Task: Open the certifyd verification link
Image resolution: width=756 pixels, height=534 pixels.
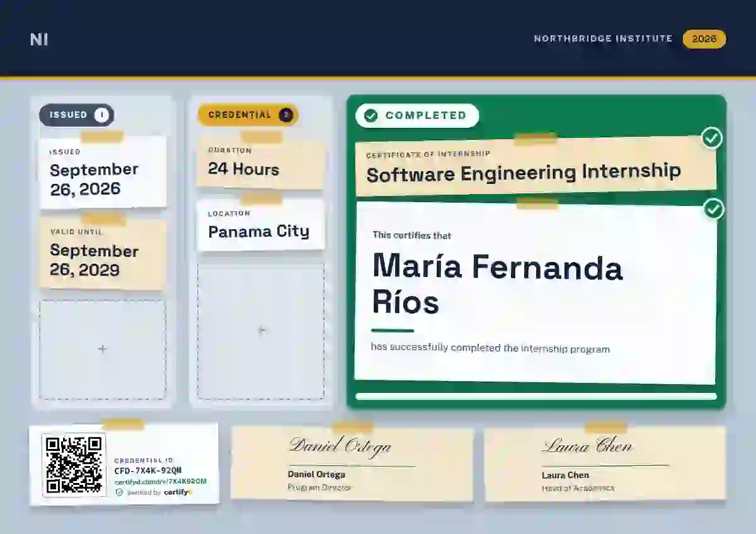Action: (161, 482)
